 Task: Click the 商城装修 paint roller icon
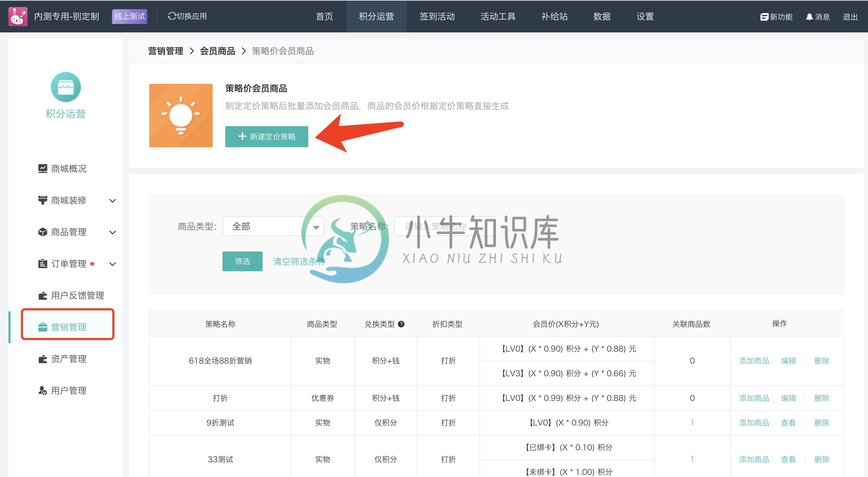coord(43,200)
